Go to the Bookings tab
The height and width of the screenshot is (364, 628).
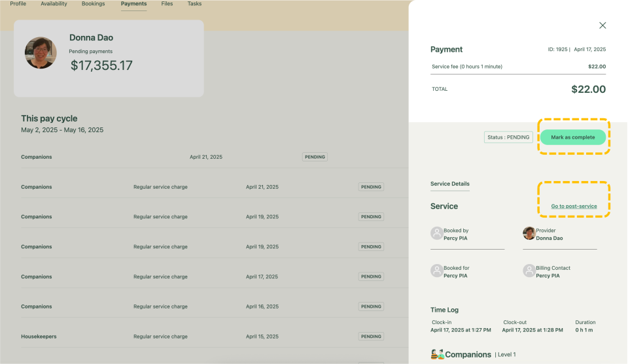click(93, 4)
